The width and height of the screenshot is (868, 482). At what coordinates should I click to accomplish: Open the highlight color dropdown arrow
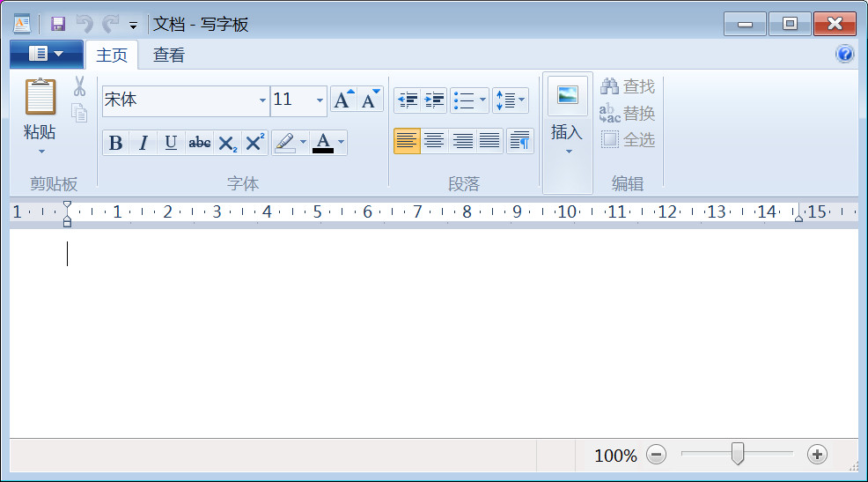point(303,143)
